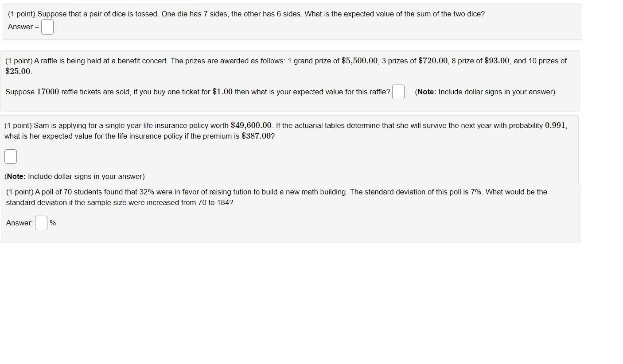Focus the raffle expected value input box
This screenshot has width=623, height=364.
coord(398,92)
